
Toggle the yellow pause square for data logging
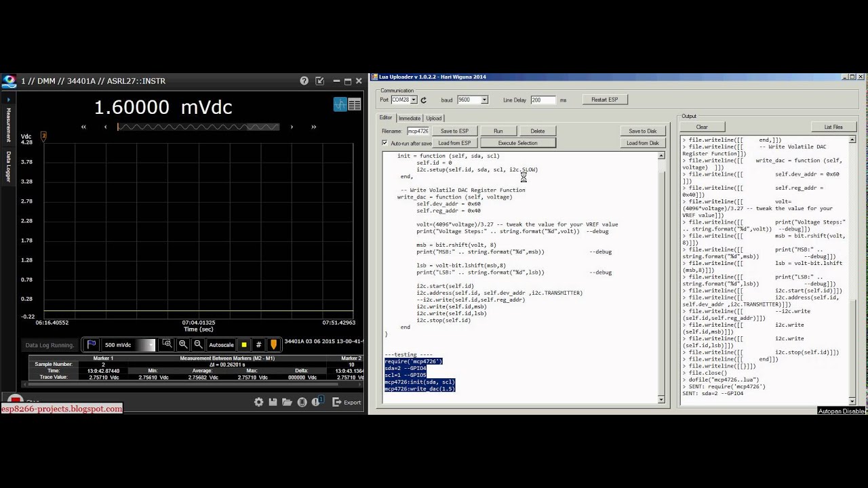coord(243,345)
